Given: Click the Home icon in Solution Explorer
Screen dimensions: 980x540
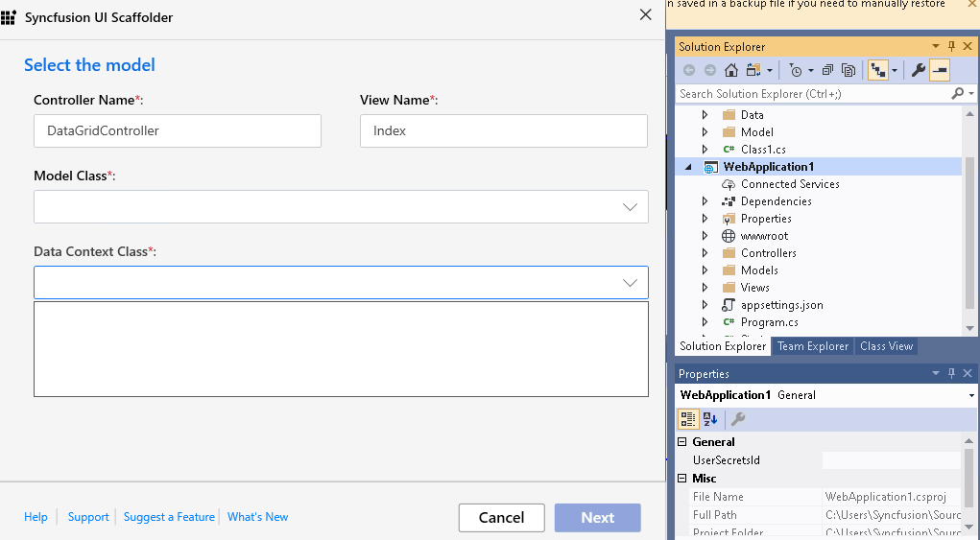Looking at the screenshot, I should (731, 70).
